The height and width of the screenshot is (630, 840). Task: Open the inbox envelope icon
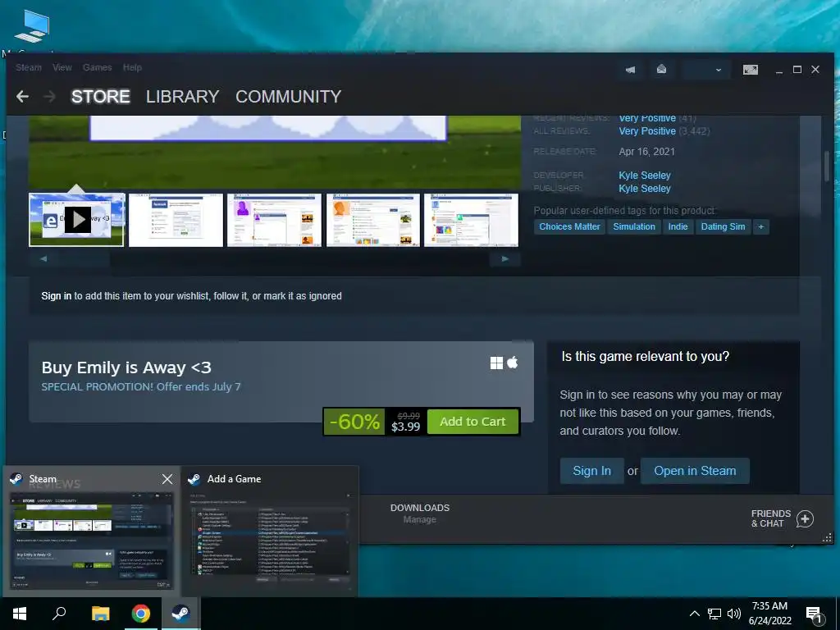click(x=662, y=69)
